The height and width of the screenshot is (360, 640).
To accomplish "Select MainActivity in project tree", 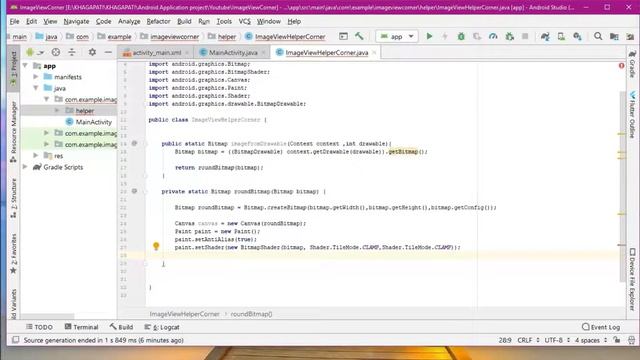I will click(x=93, y=122).
